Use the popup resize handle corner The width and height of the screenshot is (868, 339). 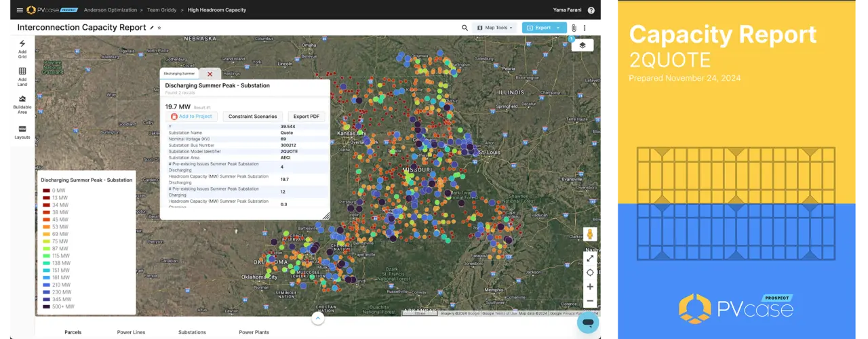(x=325, y=216)
